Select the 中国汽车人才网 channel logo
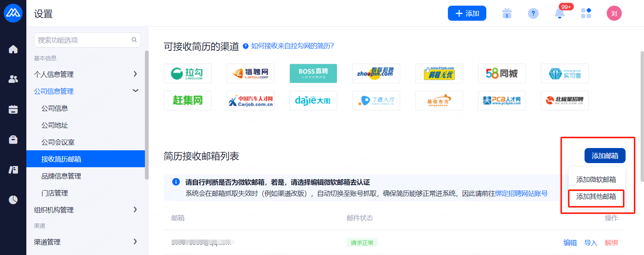 [x=250, y=101]
